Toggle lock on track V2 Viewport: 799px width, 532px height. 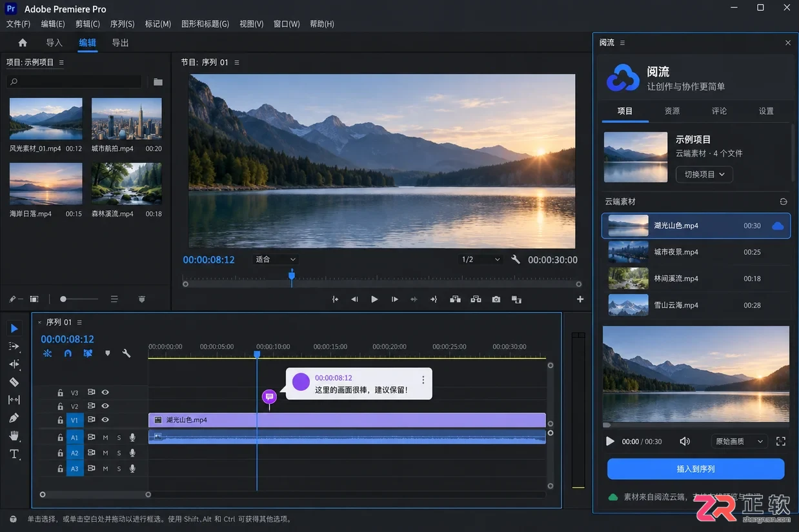[x=60, y=406]
